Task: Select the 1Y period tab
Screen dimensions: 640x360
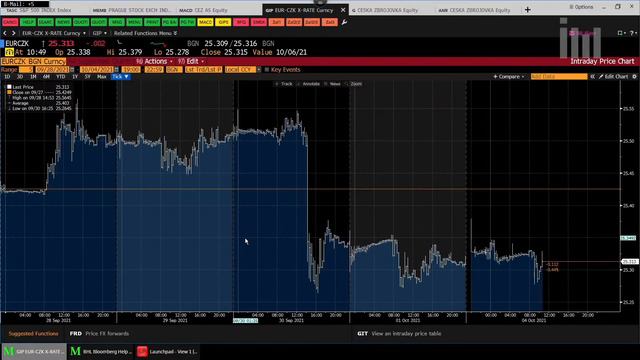Action: (x=75, y=77)
